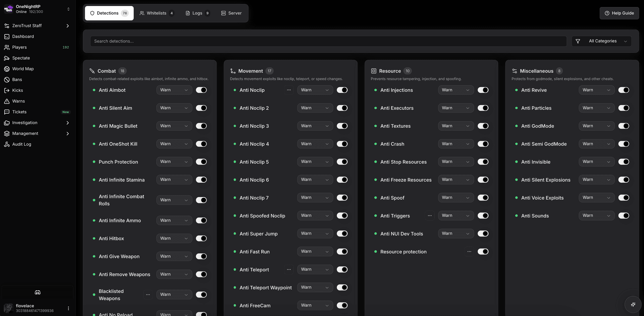Toggle the Anti Sounds switch

624,216
